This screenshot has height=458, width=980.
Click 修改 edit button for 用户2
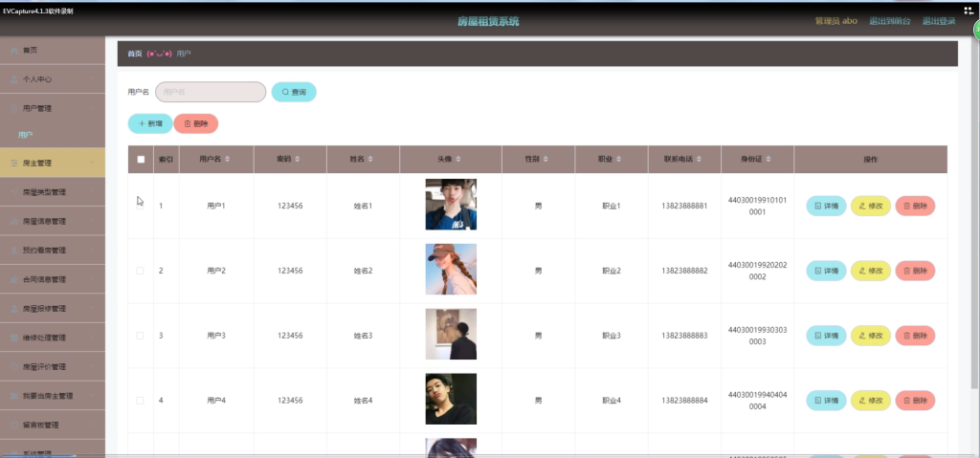(870, 271)
